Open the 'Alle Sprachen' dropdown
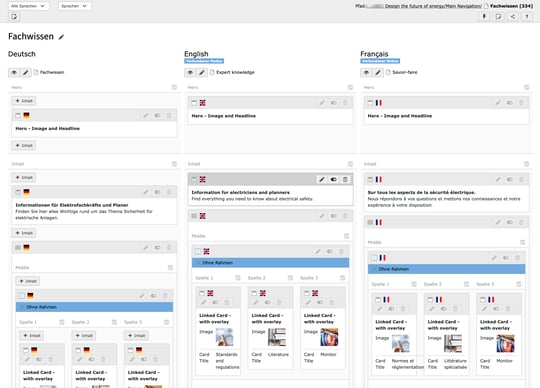Image resolution: width=540 pixels, height=388 pixels. [29, 6]
